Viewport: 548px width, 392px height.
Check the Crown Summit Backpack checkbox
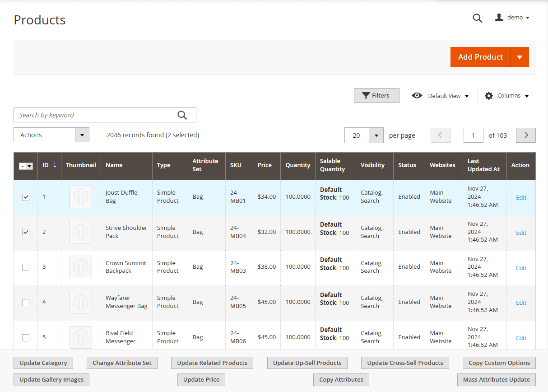pos(26,267)
